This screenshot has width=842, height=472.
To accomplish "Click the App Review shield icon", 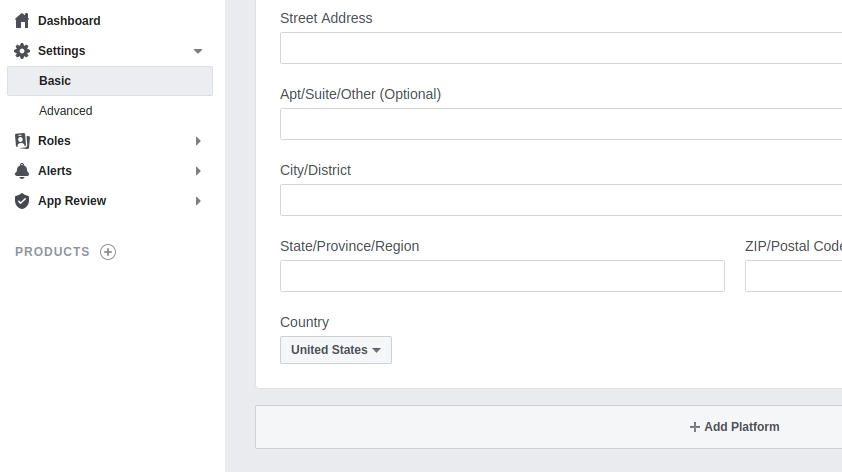I will click(x=22, y=201).
